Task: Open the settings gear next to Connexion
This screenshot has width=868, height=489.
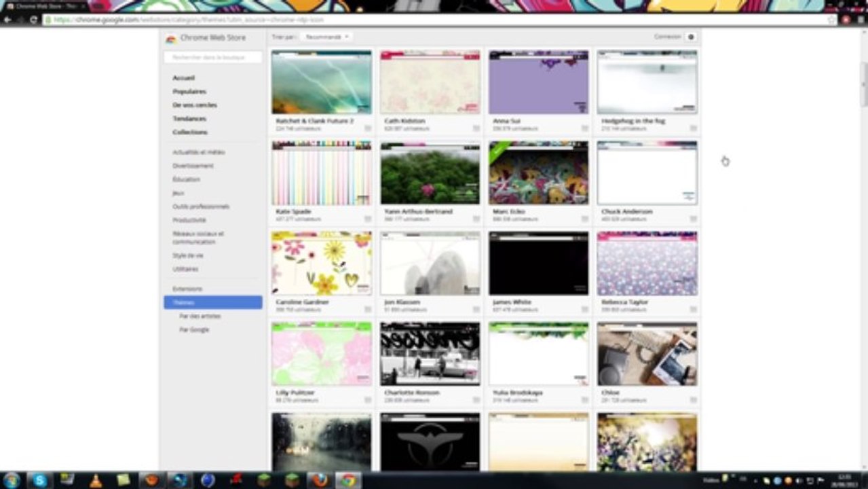Action: click(x=691, y=37)
